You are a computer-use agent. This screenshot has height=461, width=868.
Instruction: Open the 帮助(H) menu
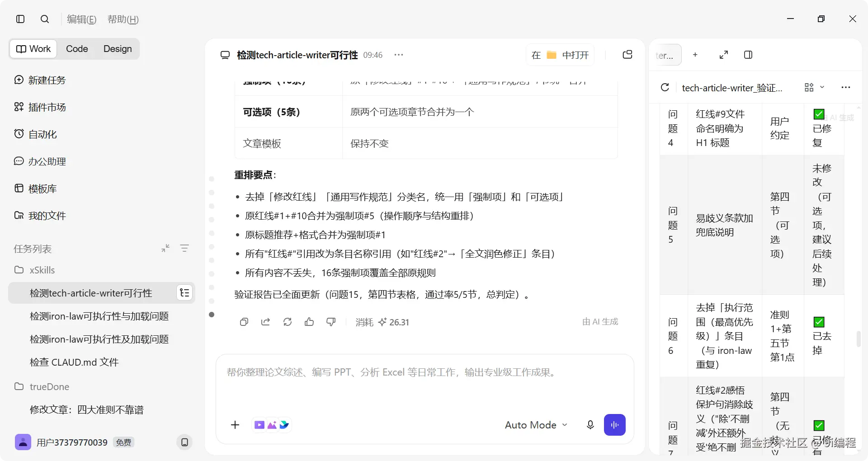coord(123,19)
